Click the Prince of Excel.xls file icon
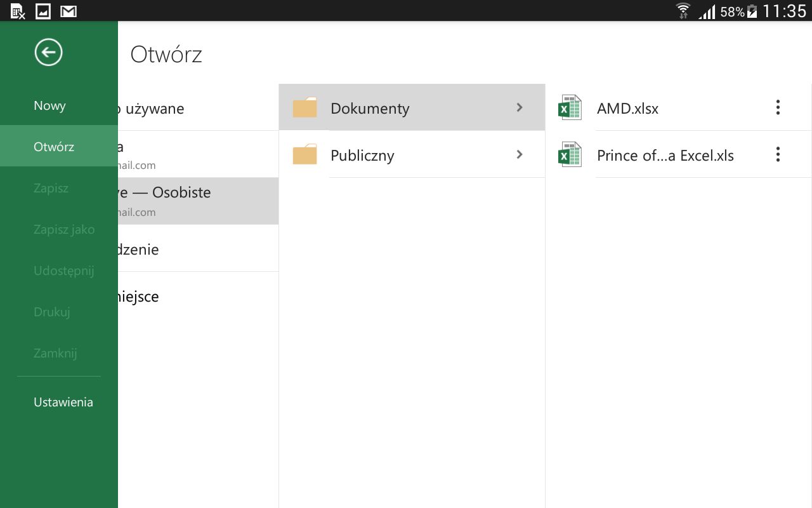 pos(570,155)
